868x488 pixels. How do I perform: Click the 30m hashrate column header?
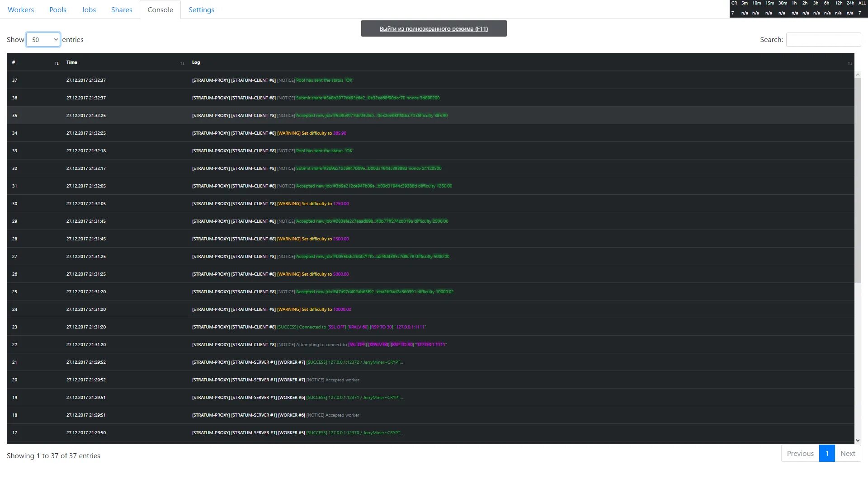click(x=782, y=4)
